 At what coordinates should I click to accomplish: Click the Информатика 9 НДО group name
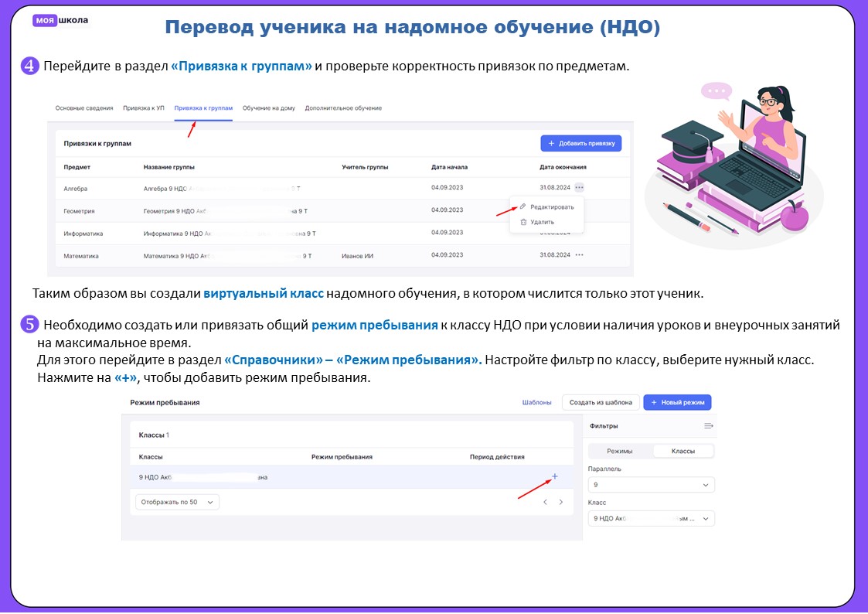(x=230, y=234)
